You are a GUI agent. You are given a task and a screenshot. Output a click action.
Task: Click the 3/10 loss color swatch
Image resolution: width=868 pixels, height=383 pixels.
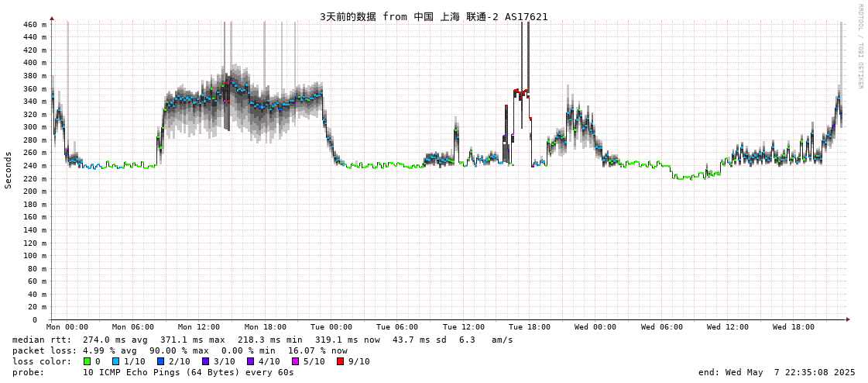205,361
